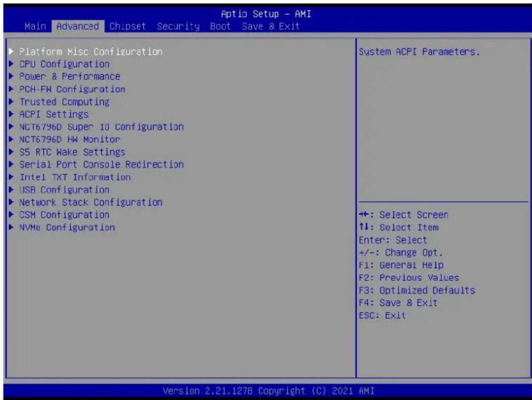Open NVMe Configuration submenu
Viewport: 532px width, 400px height.
coord(67,227)
